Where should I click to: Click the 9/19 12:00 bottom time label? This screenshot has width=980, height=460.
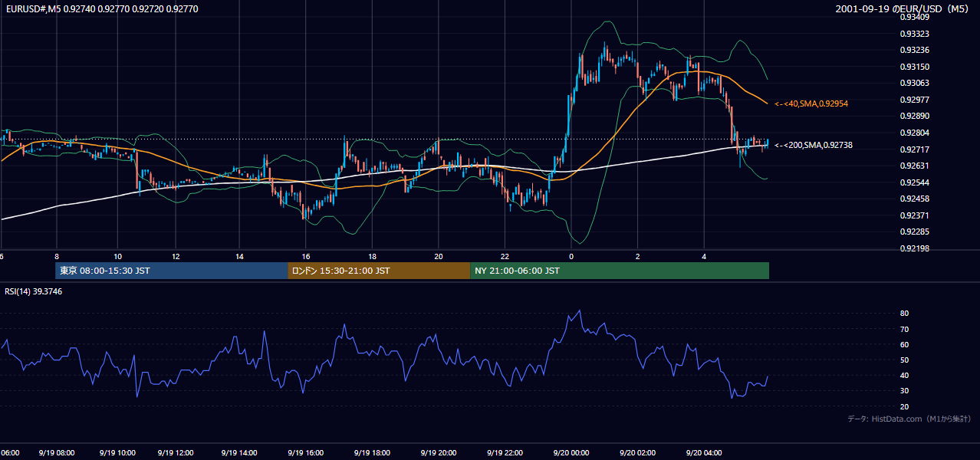[x=176, y=453]
